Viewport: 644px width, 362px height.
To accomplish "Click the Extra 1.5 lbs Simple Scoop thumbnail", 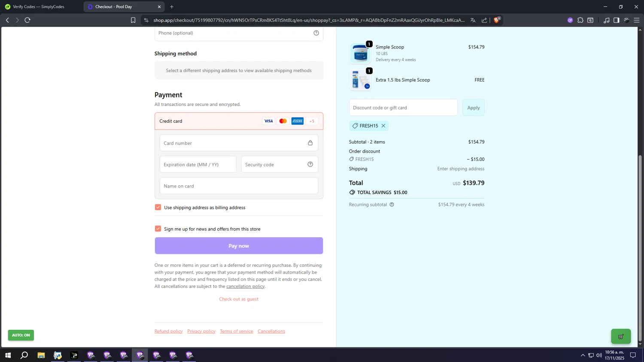I will click(x=360, y=80).
